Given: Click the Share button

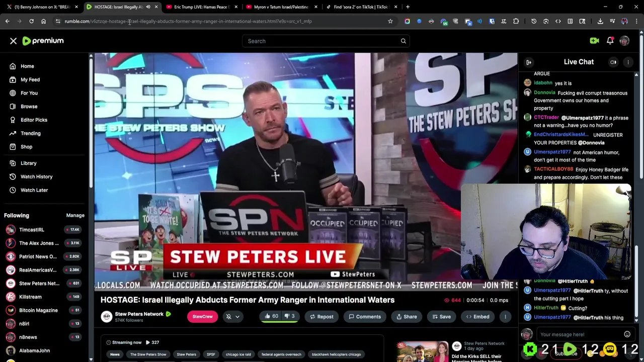Looking at the screenshot, I should [407, 317].
